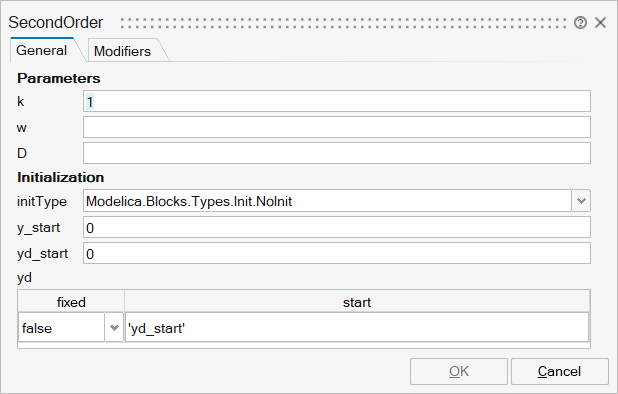
Task: Click the start column header
Action: click(x=357, y=302)
